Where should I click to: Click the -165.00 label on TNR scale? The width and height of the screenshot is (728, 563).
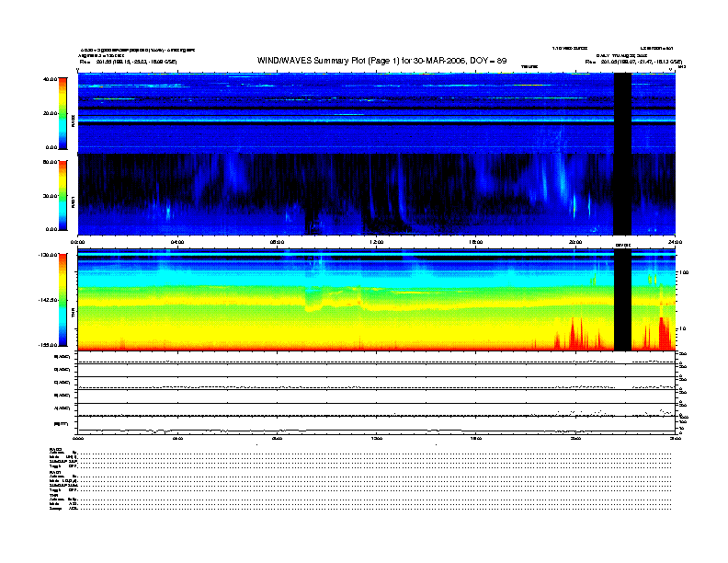(49, 345)
